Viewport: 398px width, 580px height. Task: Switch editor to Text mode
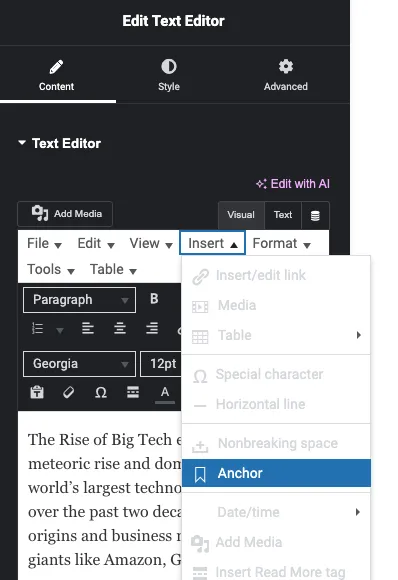[283, 215]
